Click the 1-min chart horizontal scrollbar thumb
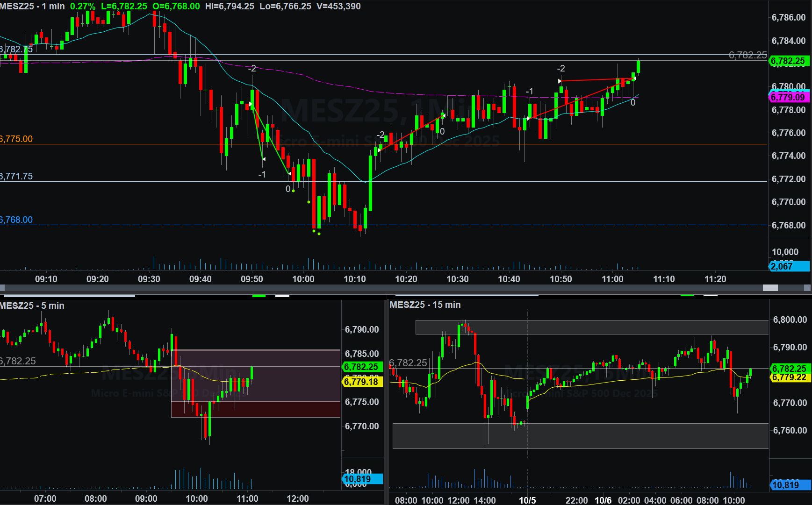This screenshot has width=812, height=505. tap(770, 288)
